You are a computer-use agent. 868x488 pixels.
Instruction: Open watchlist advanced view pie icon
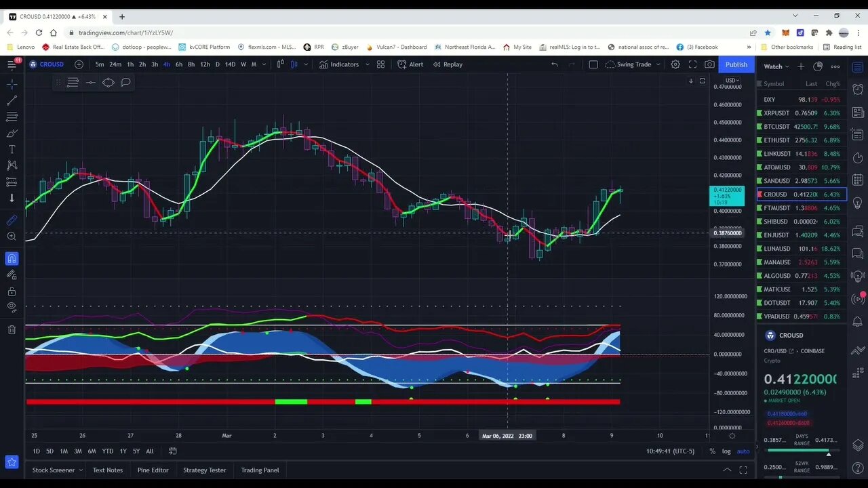pyautogui.click(x=818, y=66)
